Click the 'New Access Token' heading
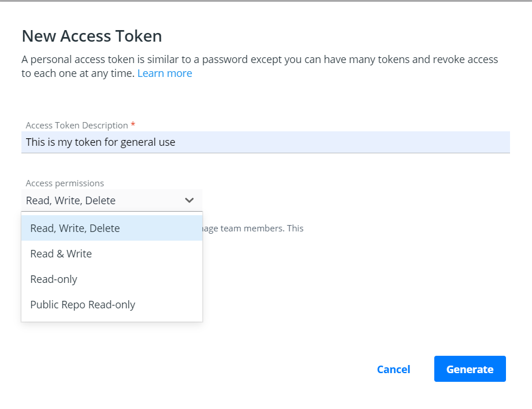532x409 pixels. (x=91, y=36)
